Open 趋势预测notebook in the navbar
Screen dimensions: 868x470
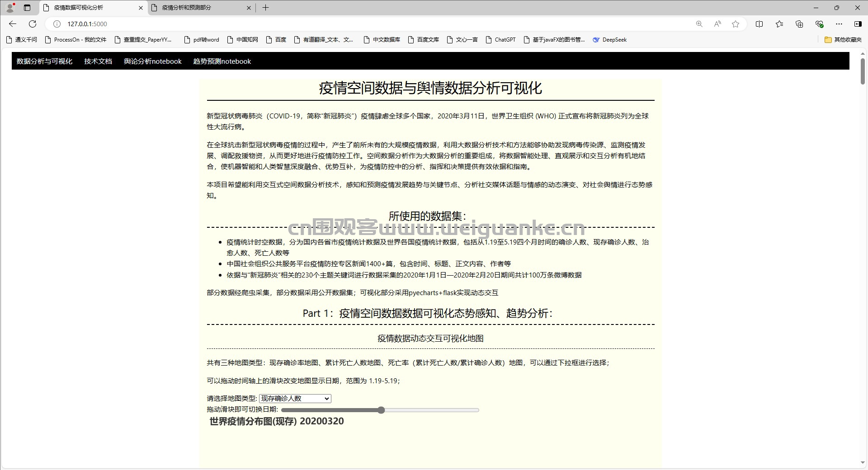[222, 61]
